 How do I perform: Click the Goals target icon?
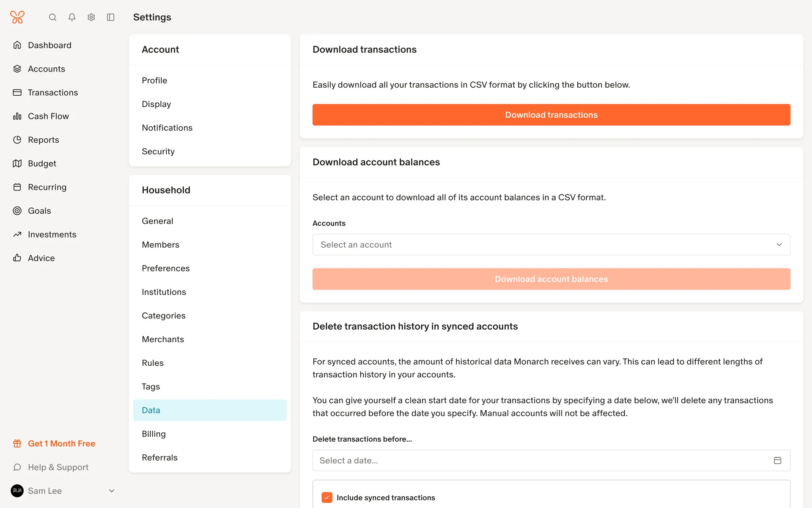click(x=17, y=211)
